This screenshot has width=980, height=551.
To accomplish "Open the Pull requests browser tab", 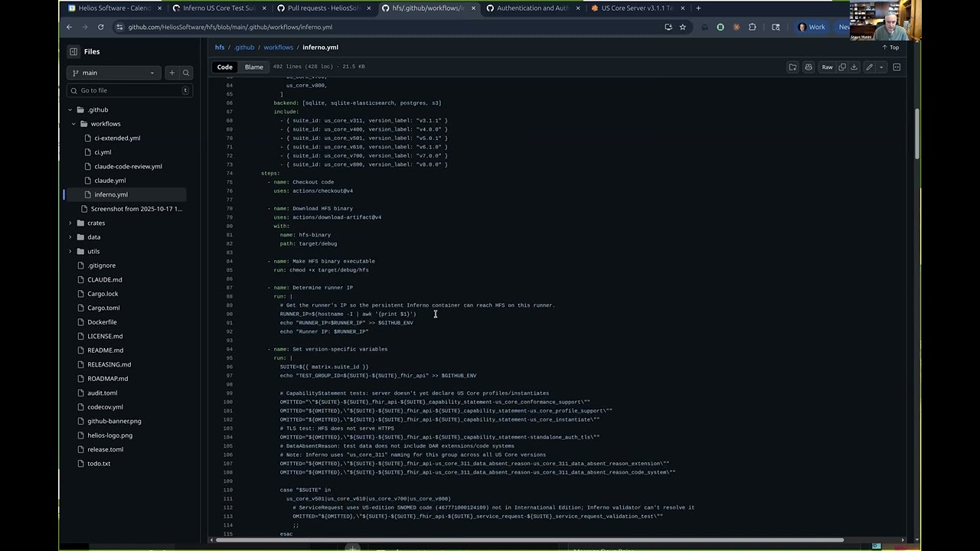I will pos(322,8).
